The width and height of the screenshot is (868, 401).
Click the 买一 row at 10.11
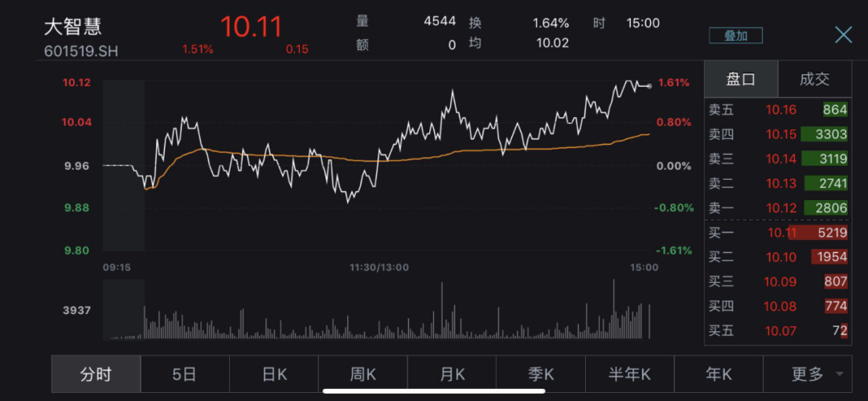tap(778, 232)
